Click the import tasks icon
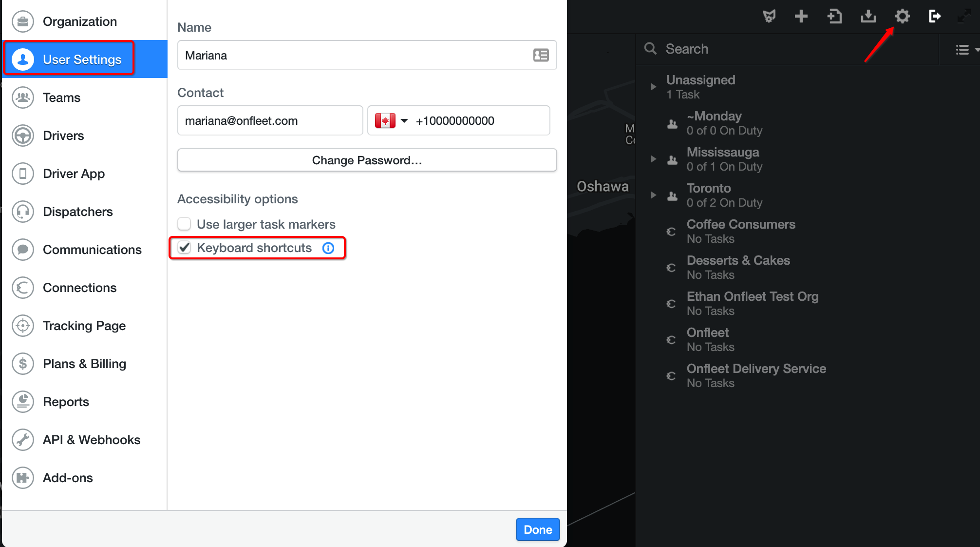The image size is (980, 547). (834, 16)
